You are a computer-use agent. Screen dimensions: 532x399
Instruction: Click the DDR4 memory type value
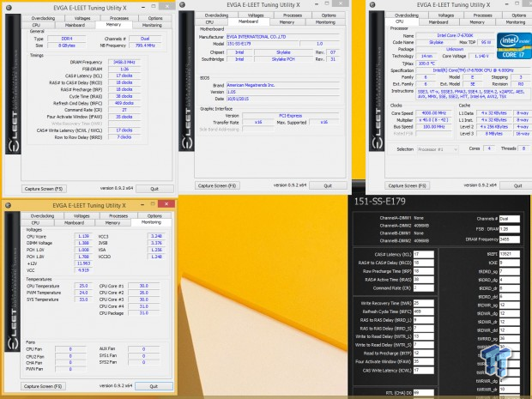(x=67, y=39)
